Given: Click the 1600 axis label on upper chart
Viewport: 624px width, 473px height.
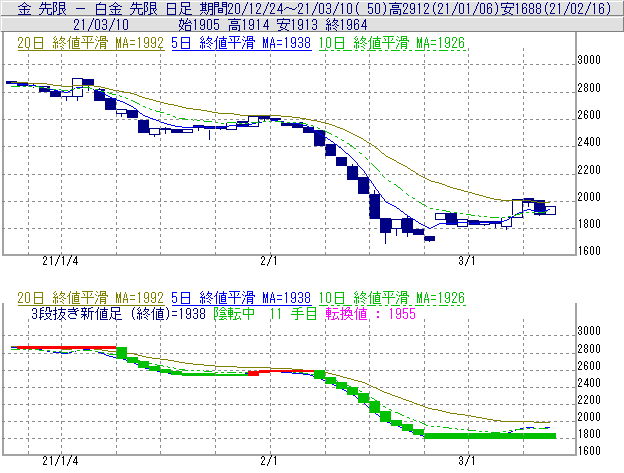Looking at the screenshot, I should (x=589, y=251).
